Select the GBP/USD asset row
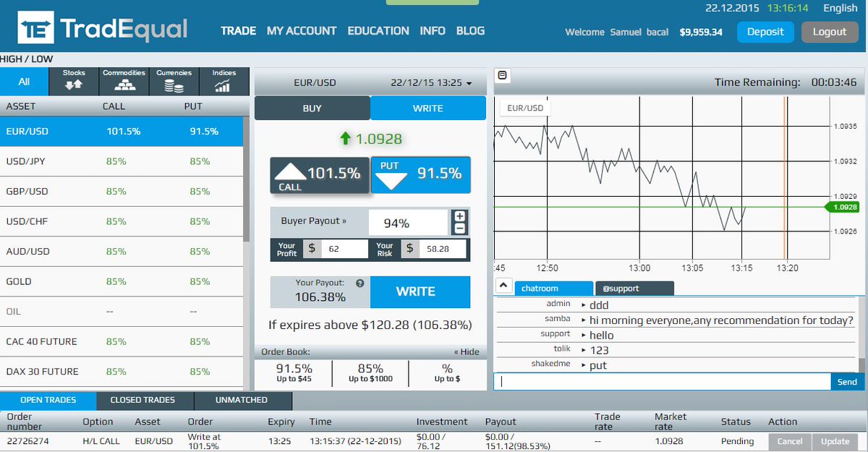868x452 pixels. (x=122, y=192)
